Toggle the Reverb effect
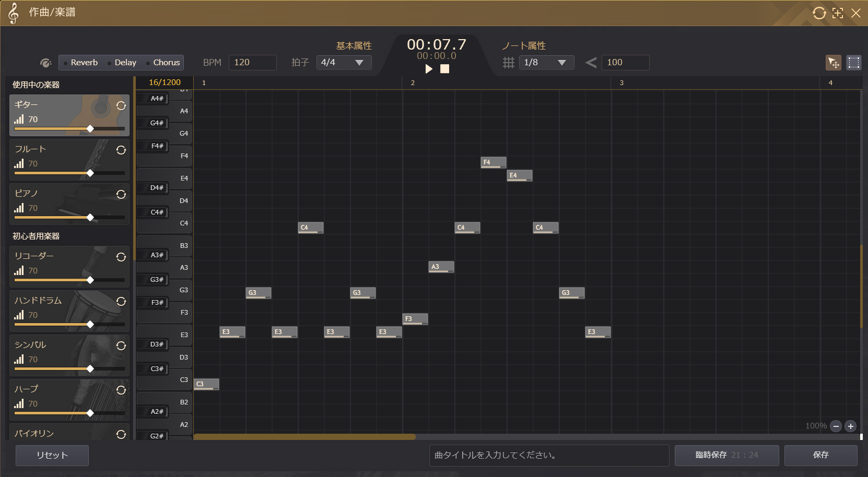Screen dimensions: 868x477 (81, 63)
